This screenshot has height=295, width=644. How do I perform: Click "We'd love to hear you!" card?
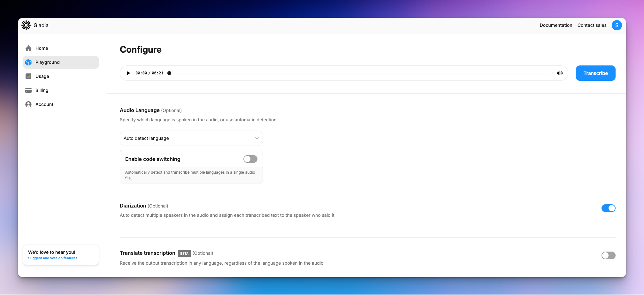coord(61,255)
